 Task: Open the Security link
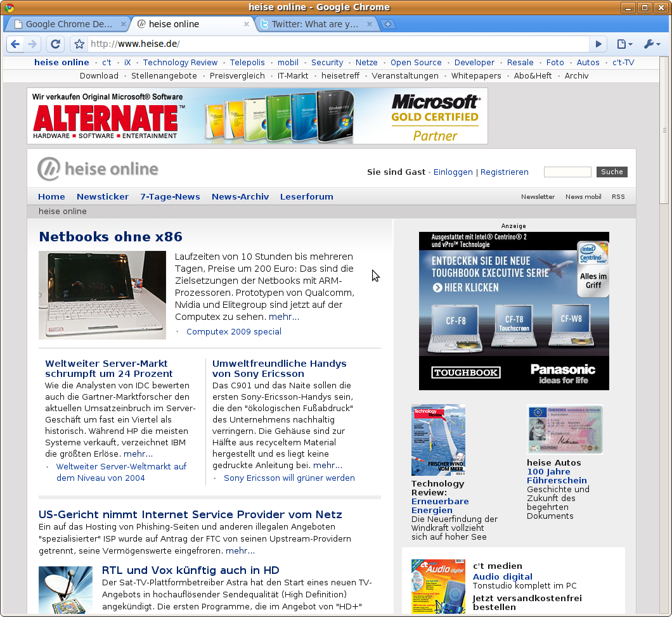(327, 63)
